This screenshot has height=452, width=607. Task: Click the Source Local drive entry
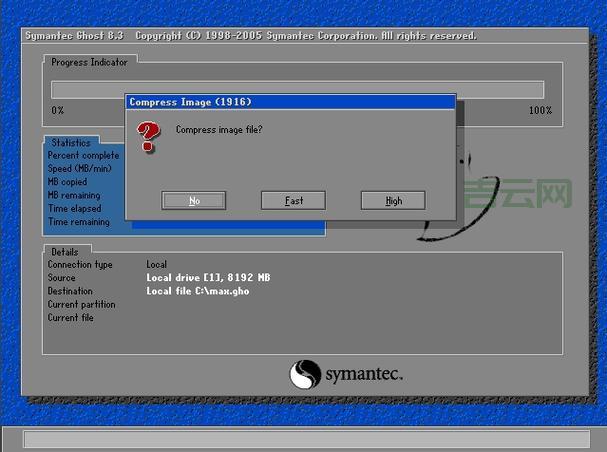tap(208, 277)
